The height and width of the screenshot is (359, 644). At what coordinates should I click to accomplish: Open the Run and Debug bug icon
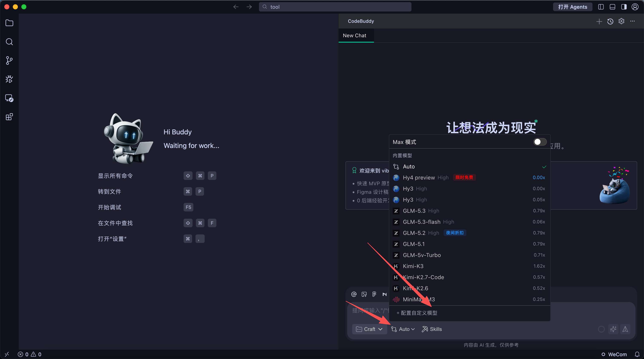click(x=9, y=79)
